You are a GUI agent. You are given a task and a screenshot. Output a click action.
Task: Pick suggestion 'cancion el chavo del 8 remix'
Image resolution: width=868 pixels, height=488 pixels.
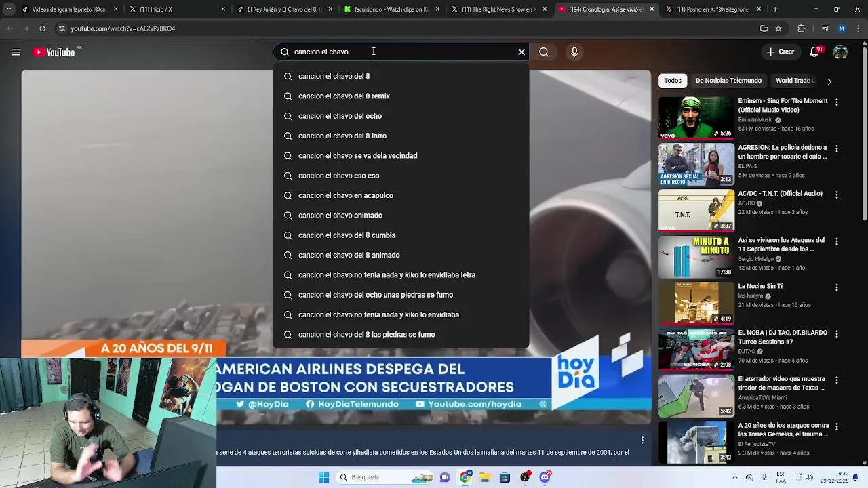tap(401, 96)
